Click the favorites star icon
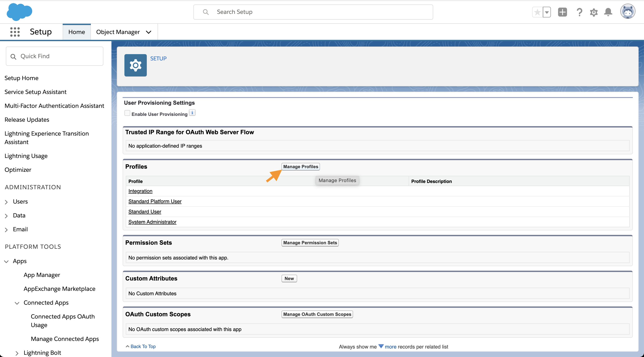The image size is (644, 357). [x=537, y=12]
